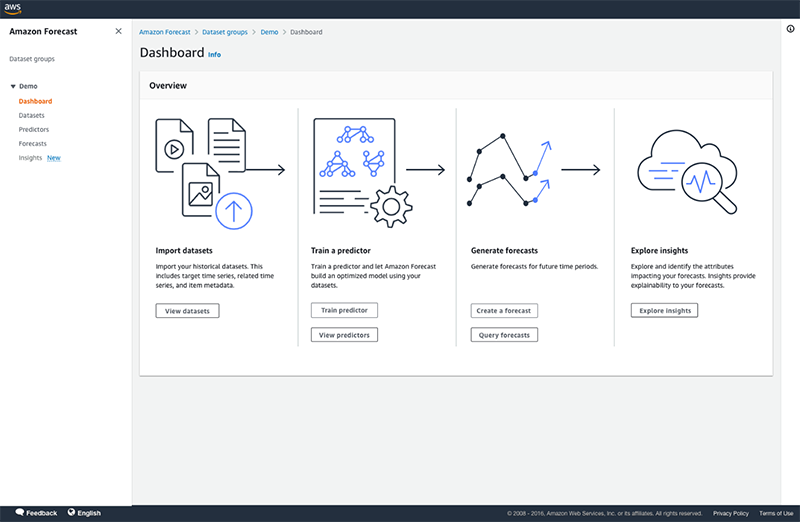Click the Train a predictor heading
Image resolution: width=800 pixels, height=522 pixels.
click(341, 251)
